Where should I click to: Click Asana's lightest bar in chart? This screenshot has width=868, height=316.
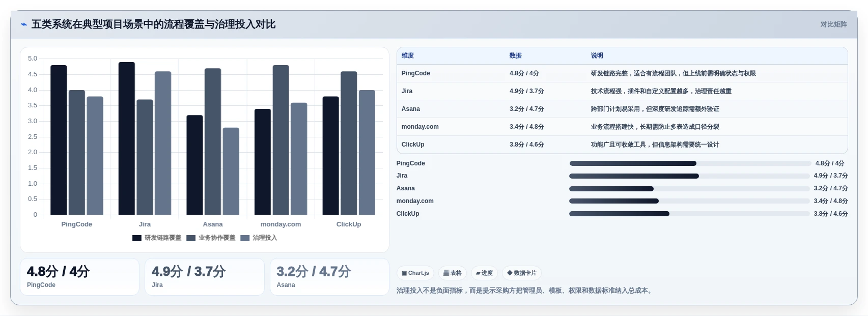pyautogui.click(x=231, y=171)
